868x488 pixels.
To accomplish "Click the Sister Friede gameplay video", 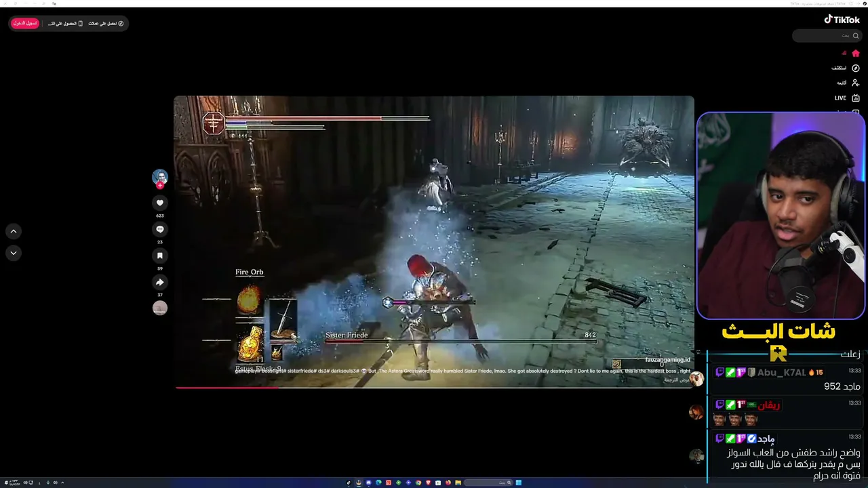I will 434,242.
